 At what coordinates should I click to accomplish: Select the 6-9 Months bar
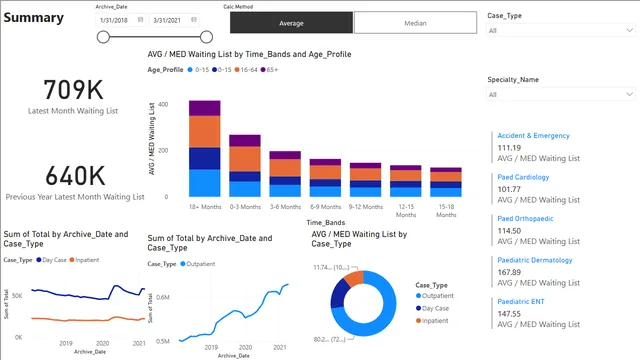point(325,178)
